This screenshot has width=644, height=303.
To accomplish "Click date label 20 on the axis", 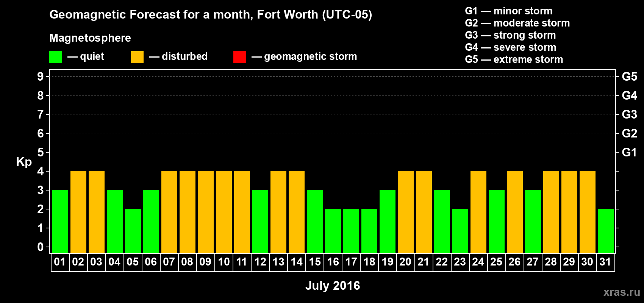I will click(x=405, y=262).
